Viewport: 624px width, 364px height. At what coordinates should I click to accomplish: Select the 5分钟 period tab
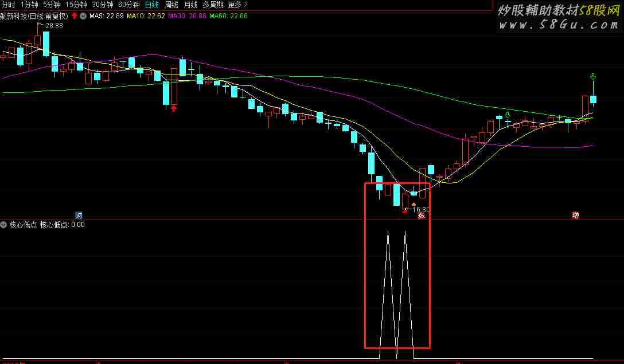(52, 5)
